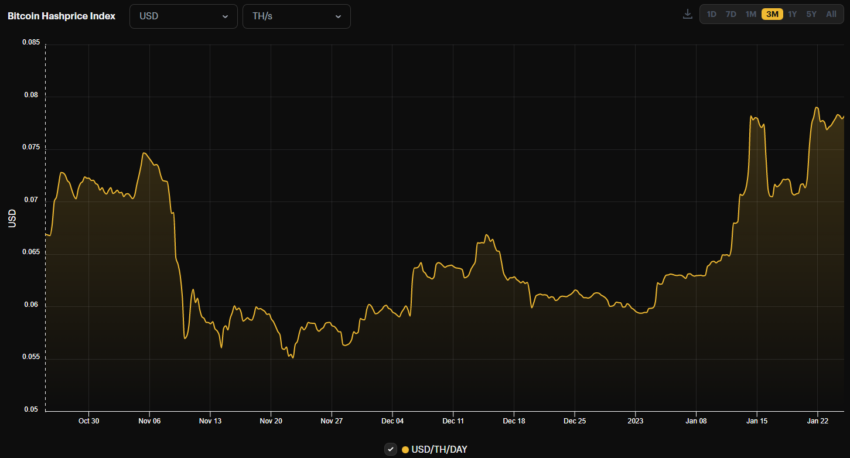Click the 0.07 label on y-axis
The height and width of the screenshot is (458, 850).
tap(30, 200)
